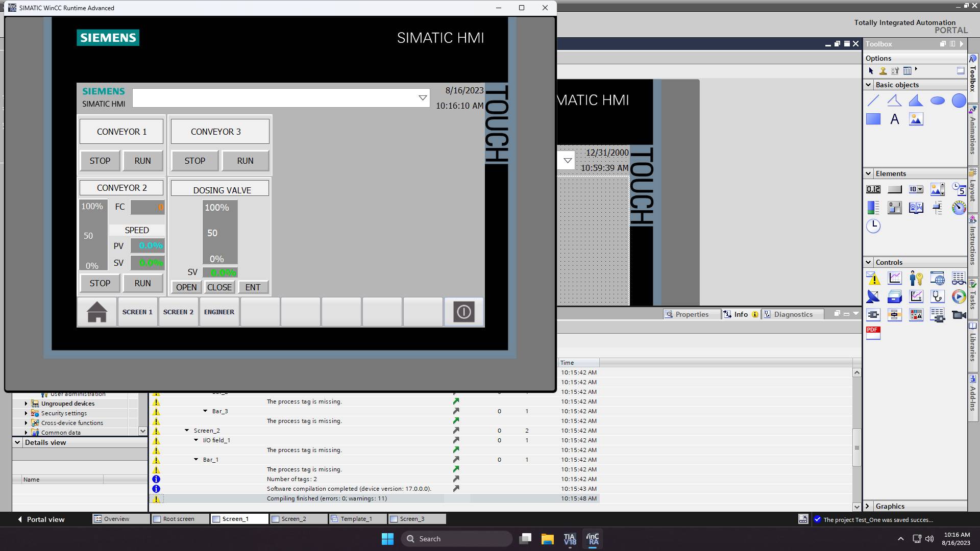The width and height of the screenshot is (980, 551).
Task: Pick the Gauge element in Toolbox
Action: [x=959, y=208]
